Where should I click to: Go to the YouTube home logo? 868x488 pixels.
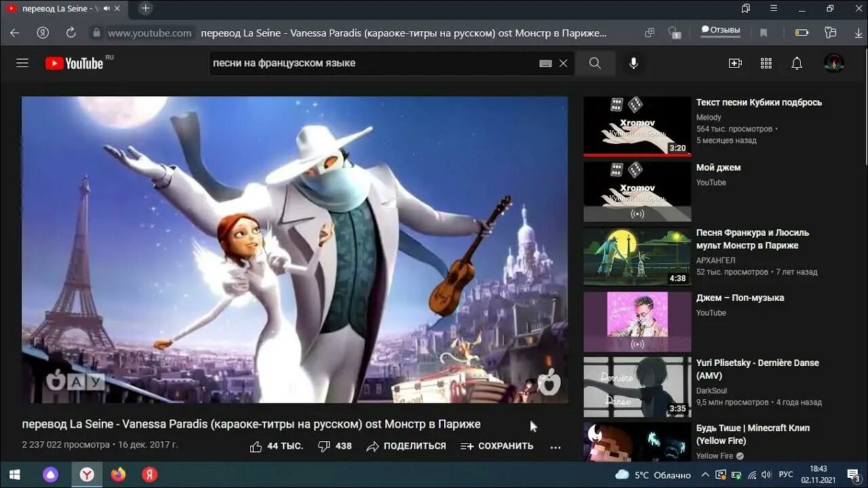[75, 63]
